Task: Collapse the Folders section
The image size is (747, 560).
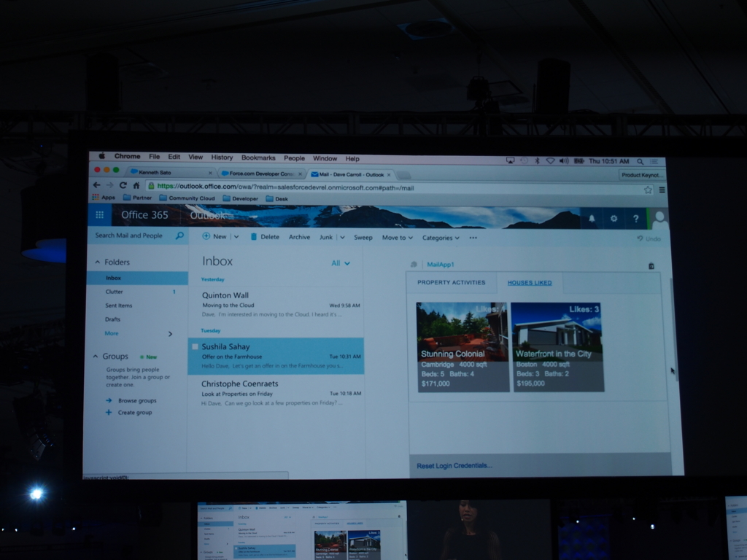Action: click(97, 262)
